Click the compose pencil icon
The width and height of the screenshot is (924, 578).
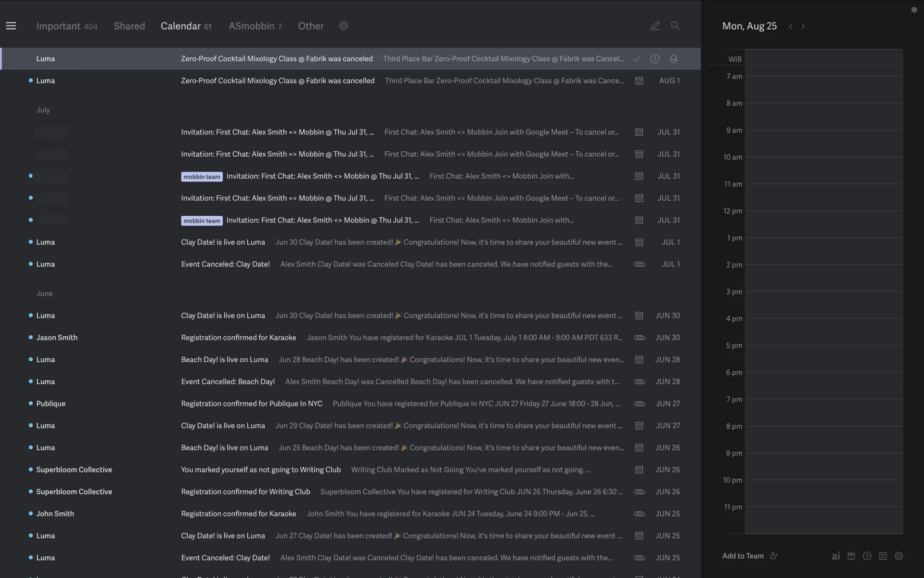(655, 26)
